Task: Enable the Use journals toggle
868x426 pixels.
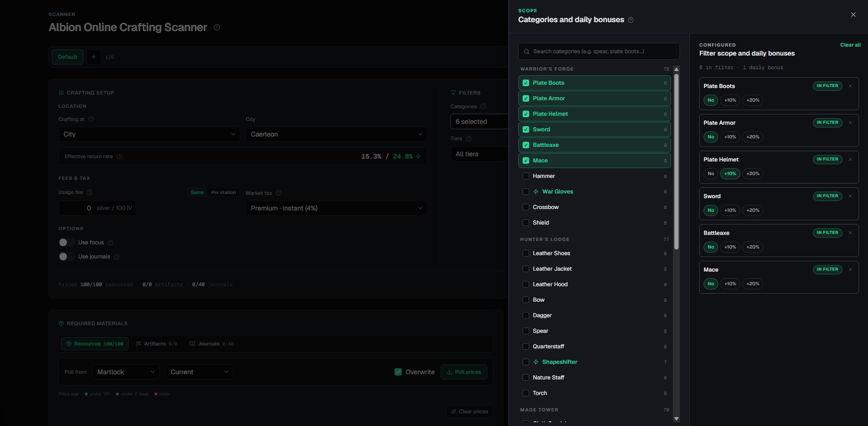Action: pos(66,257)
